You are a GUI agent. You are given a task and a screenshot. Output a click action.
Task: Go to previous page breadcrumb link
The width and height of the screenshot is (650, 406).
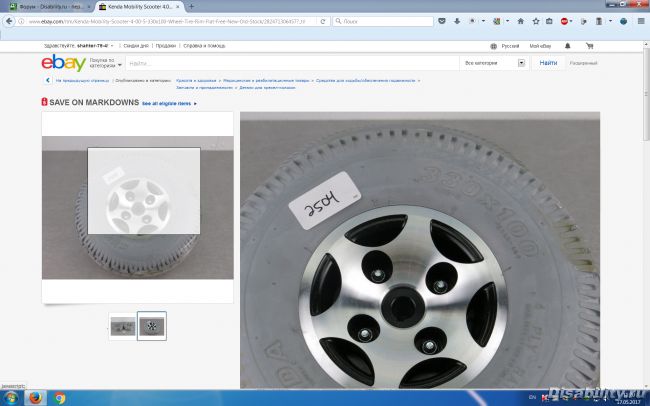82,80
